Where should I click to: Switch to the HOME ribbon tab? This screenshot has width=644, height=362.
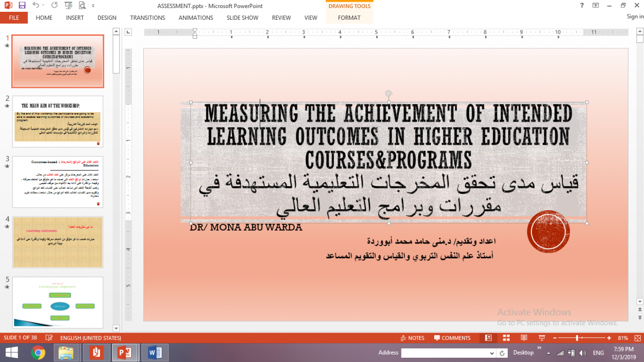[44, 18]
